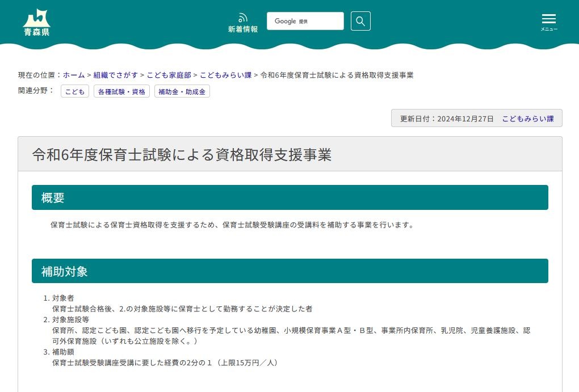Click the 補助金・助成金 category tag
The image size is (579, 392).
coord(182,91)
